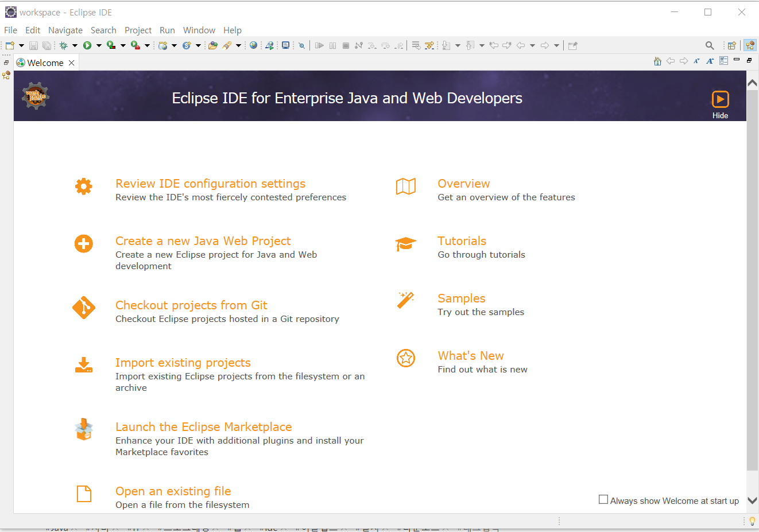Click the Reduce text size icon
The width and height of the screenshot is (759, 532).
click(x=696, y=61)
